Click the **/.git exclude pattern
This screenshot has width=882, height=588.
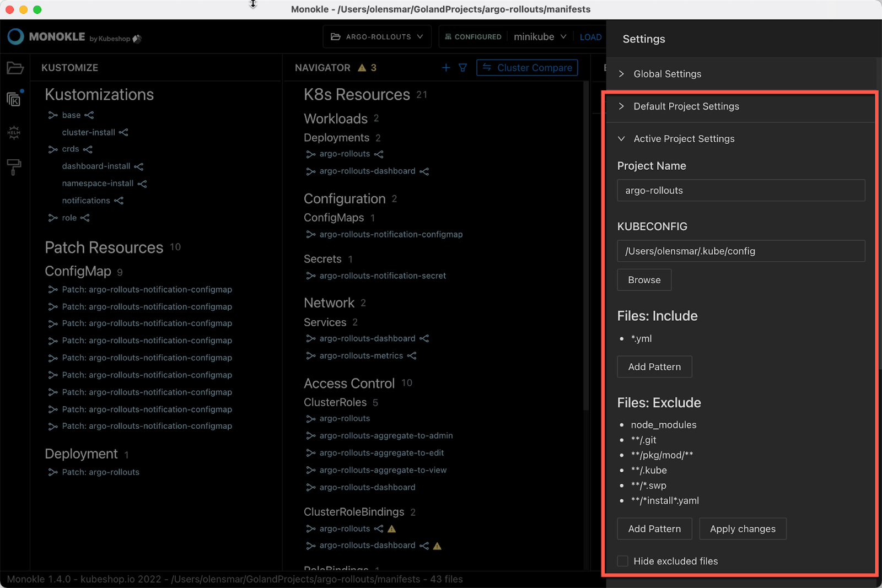click(x=644, y=440)
